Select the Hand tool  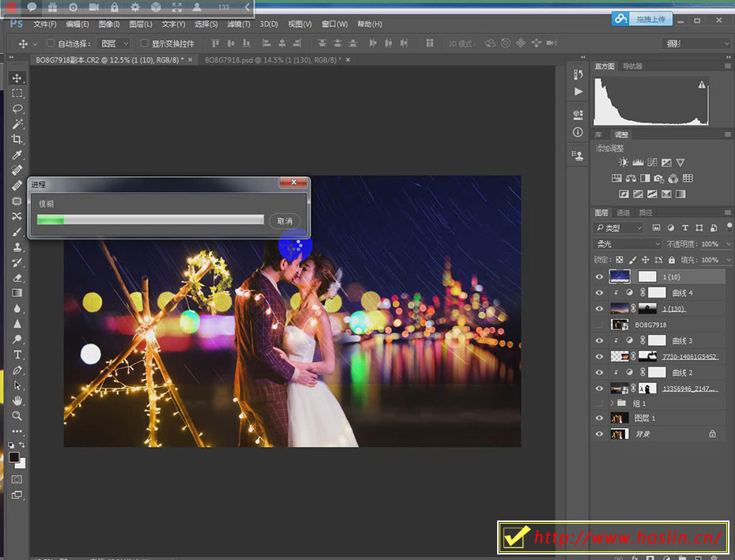pos(17,400)
